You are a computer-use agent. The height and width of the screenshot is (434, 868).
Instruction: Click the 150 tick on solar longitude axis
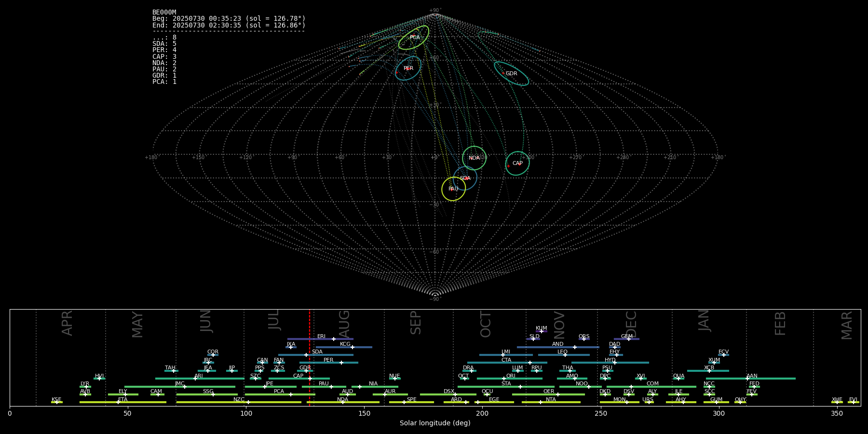pyautogui.click(x=364, y=414)
